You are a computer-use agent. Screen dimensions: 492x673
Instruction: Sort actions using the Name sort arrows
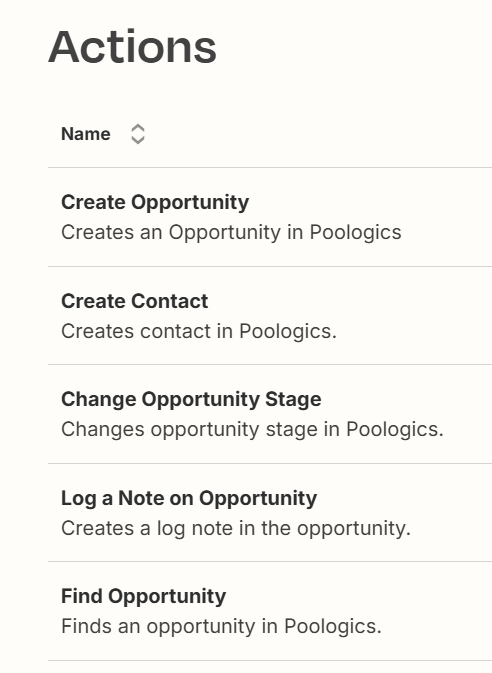click(137, 134)
